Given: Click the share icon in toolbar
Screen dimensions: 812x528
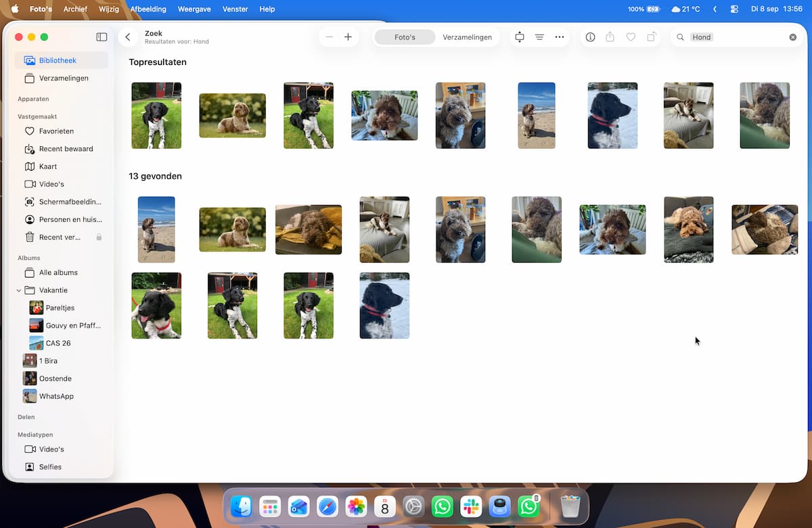Looking at the screenshot, I should click(x=610, y=37).
